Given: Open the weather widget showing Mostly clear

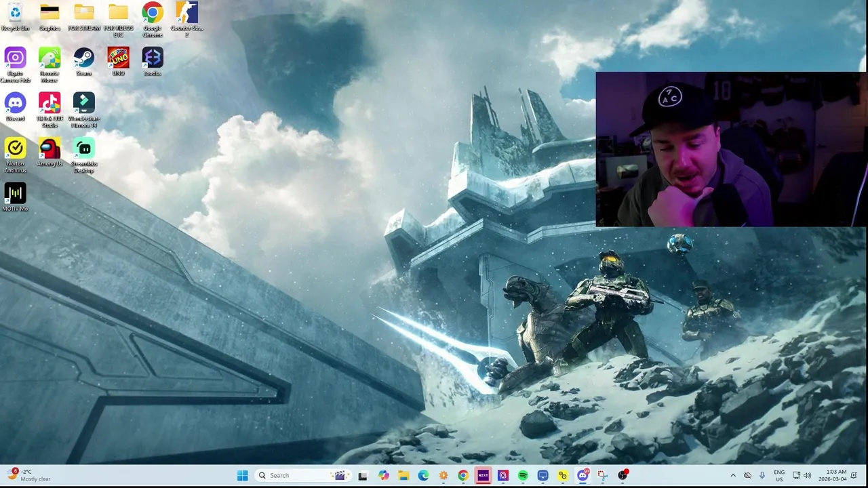Looking at the screenshot, I should pos(28,475).
